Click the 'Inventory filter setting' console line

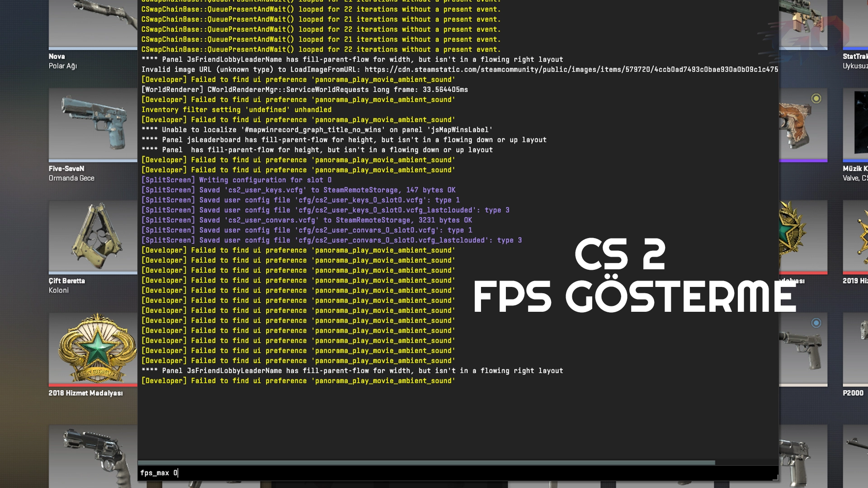[236, 109]
